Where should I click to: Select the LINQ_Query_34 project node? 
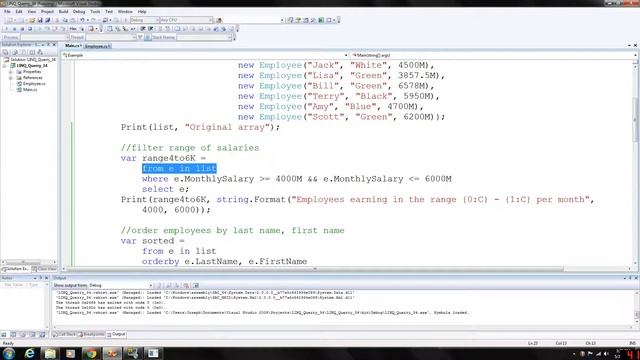[31, 65]
